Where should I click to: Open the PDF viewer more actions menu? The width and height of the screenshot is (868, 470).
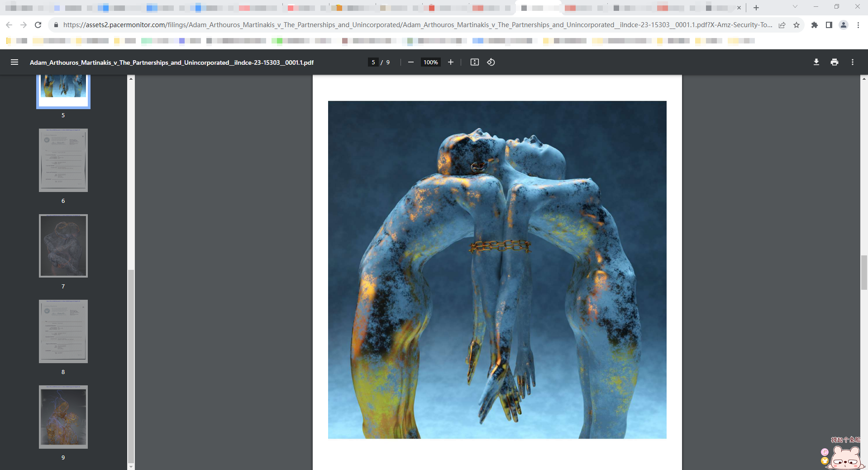852,62
